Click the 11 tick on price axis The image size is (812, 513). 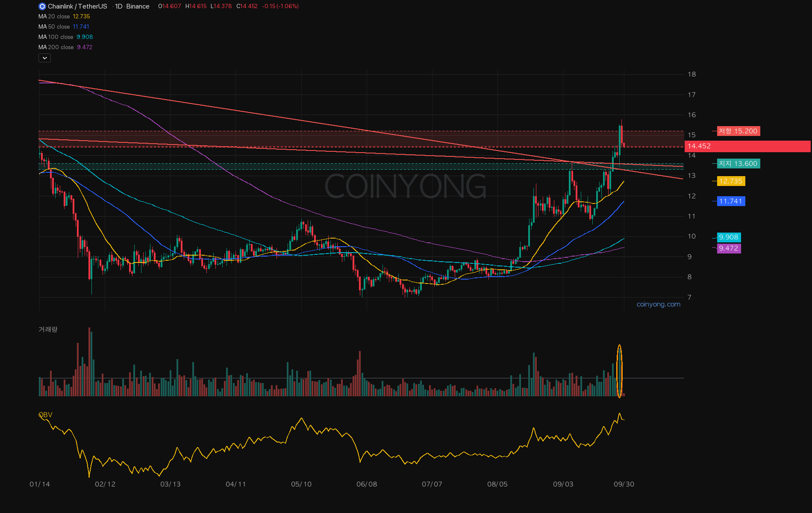point(691,216)
